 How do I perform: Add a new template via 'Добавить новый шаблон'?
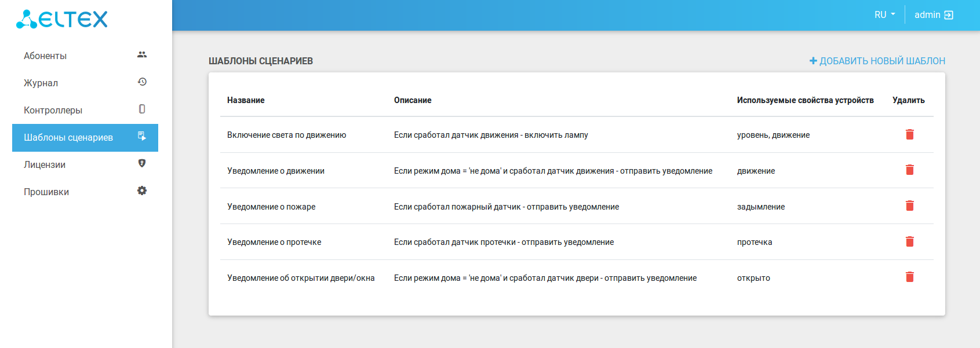coord(877,61)
